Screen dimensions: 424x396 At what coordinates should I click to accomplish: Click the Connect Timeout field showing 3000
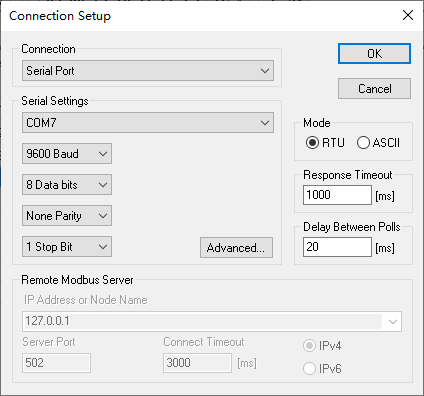[197, 363]
